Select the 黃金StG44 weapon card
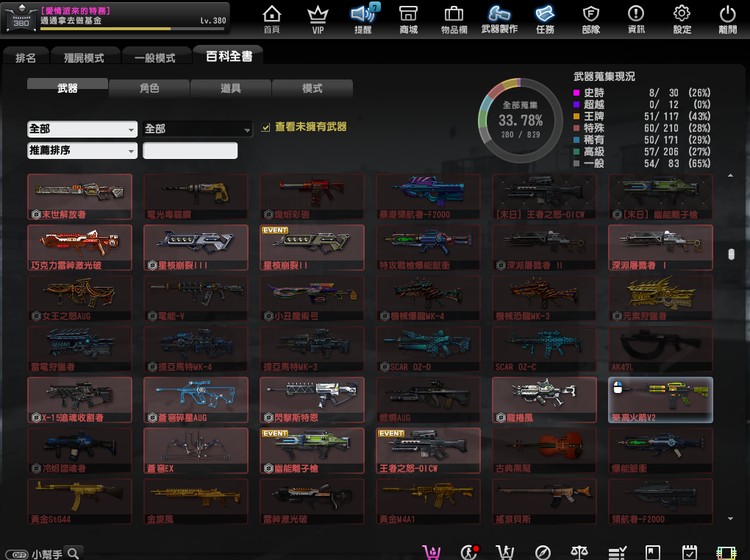 [79, 501]
